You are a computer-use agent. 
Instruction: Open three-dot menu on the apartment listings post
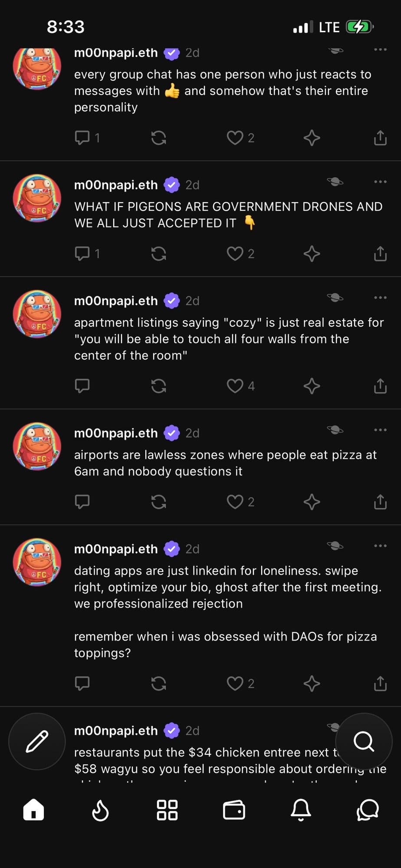coord(380,298)
